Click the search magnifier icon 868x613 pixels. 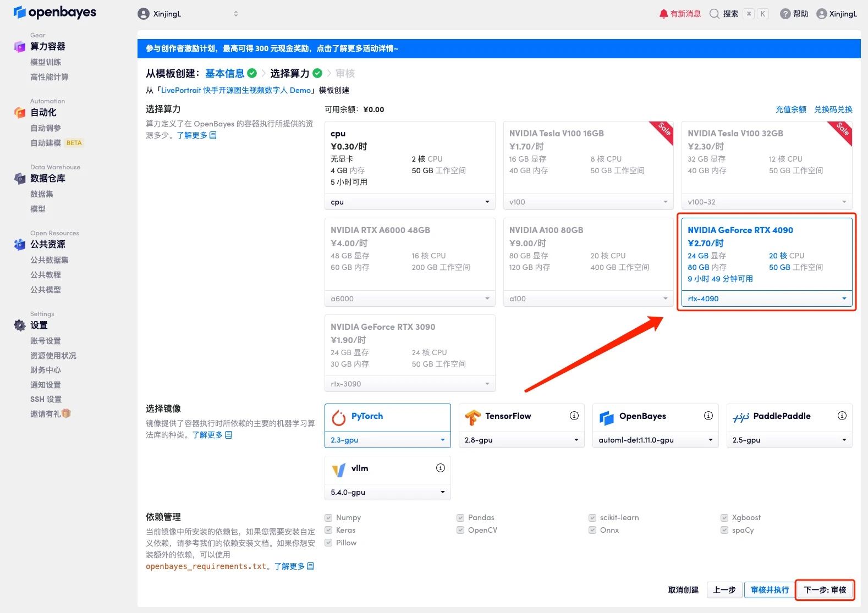coord(715,14)
